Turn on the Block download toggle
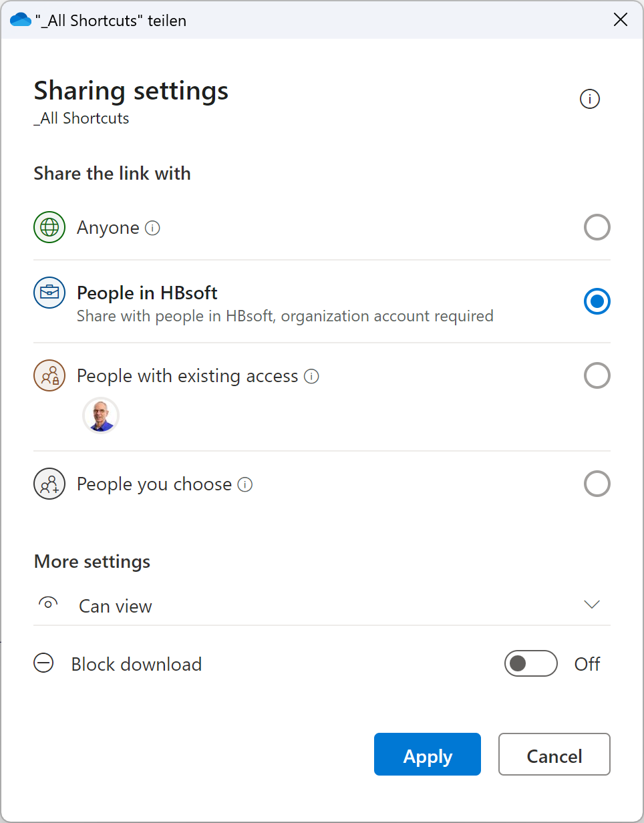The image size is (644, 823). [x=530, y=664]
